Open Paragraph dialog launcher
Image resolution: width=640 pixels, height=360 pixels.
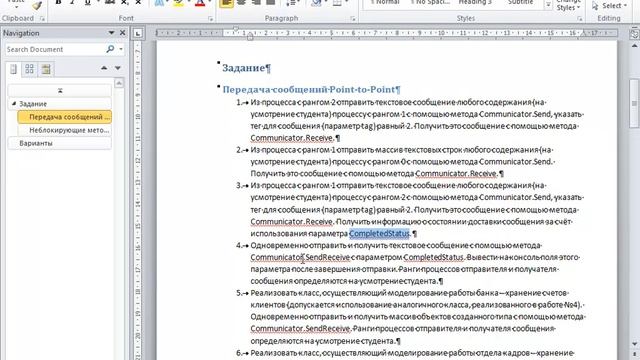(x=353, y=18)
